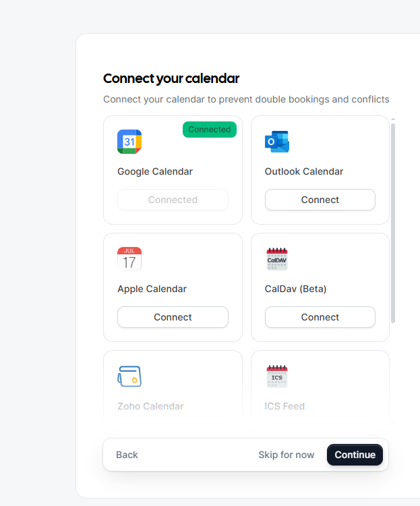This screenshot has width=420, height=506.
Task: Click Skip for now
Action: (x=286, y=455)
